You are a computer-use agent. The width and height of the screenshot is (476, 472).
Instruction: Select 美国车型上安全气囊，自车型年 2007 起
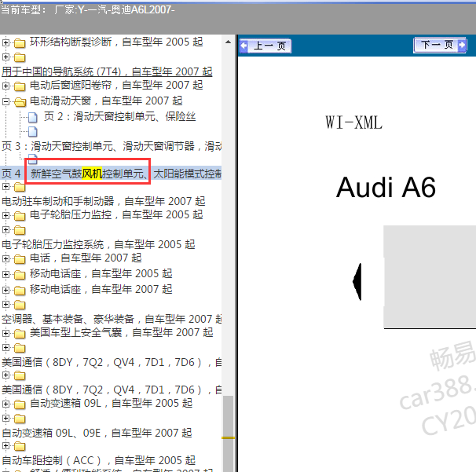coord(122,332)
